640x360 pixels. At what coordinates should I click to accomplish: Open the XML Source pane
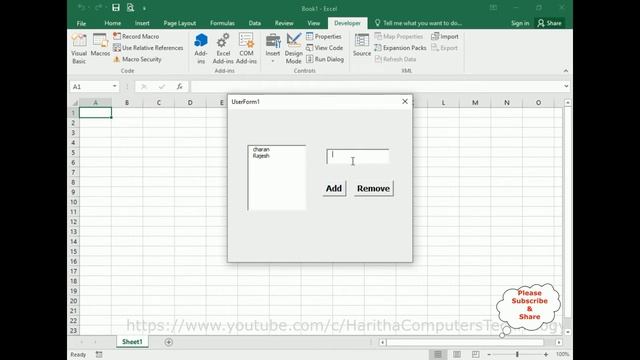point(362,45)
